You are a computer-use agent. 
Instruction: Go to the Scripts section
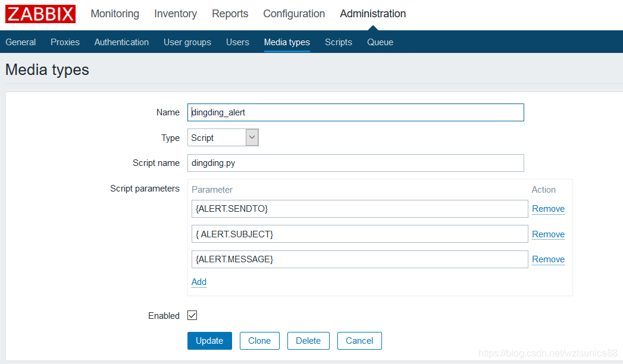pyautogui.click(x=339, y=42)
